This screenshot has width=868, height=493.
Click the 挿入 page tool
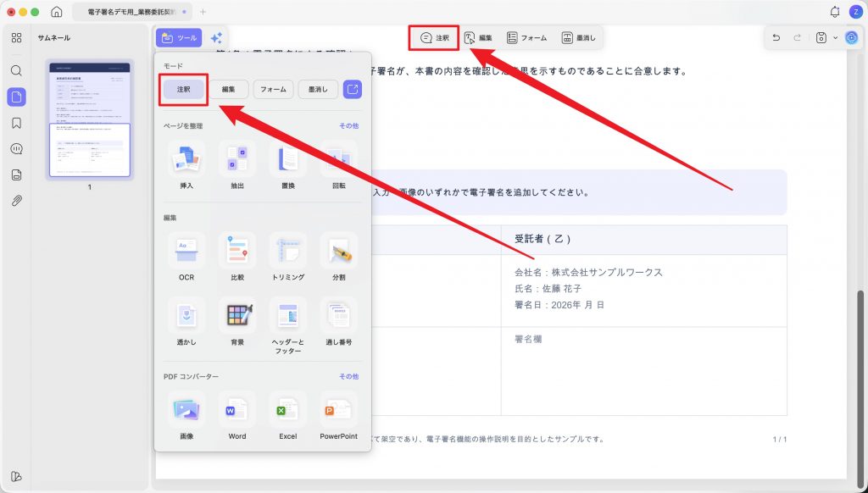tap(186, 165)
